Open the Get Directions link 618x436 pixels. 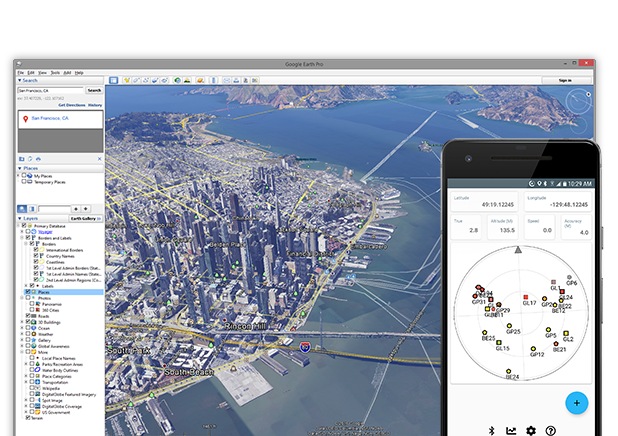pos(72,105)
